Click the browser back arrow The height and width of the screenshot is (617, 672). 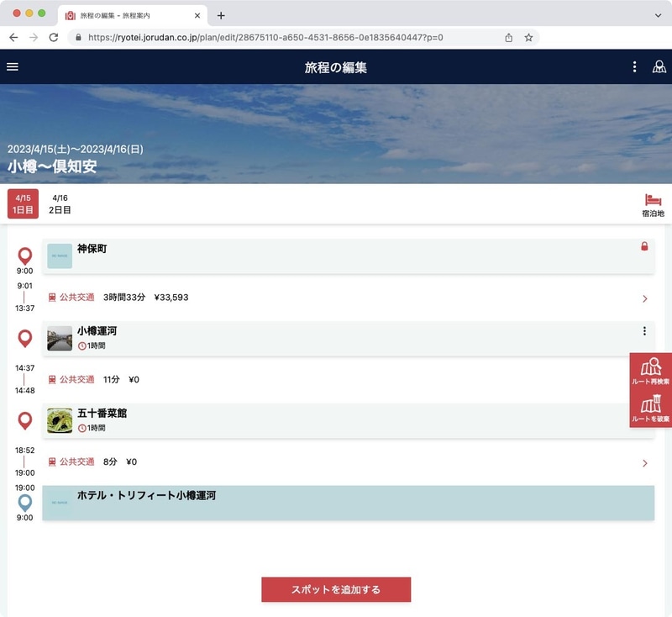(x=13, y=38)
